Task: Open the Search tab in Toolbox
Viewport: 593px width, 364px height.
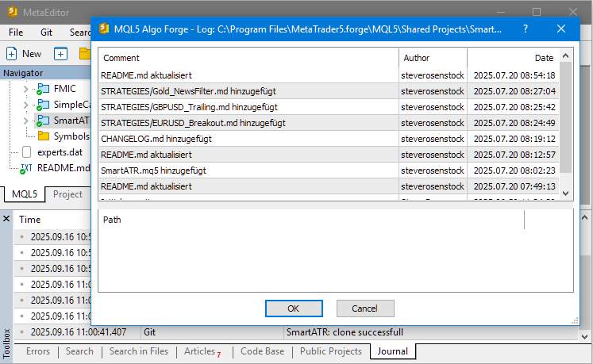Action: [79, 351]
